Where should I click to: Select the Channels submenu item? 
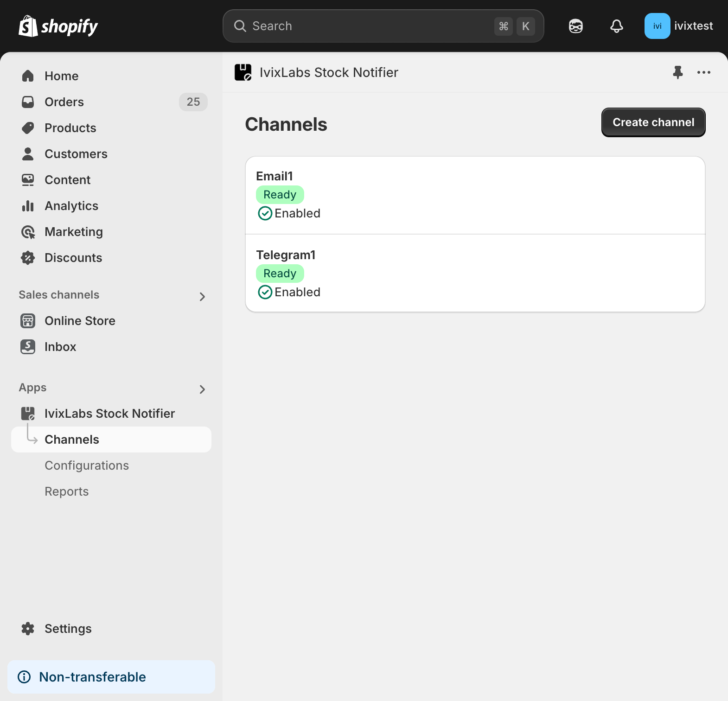click(x=111, y=440)
